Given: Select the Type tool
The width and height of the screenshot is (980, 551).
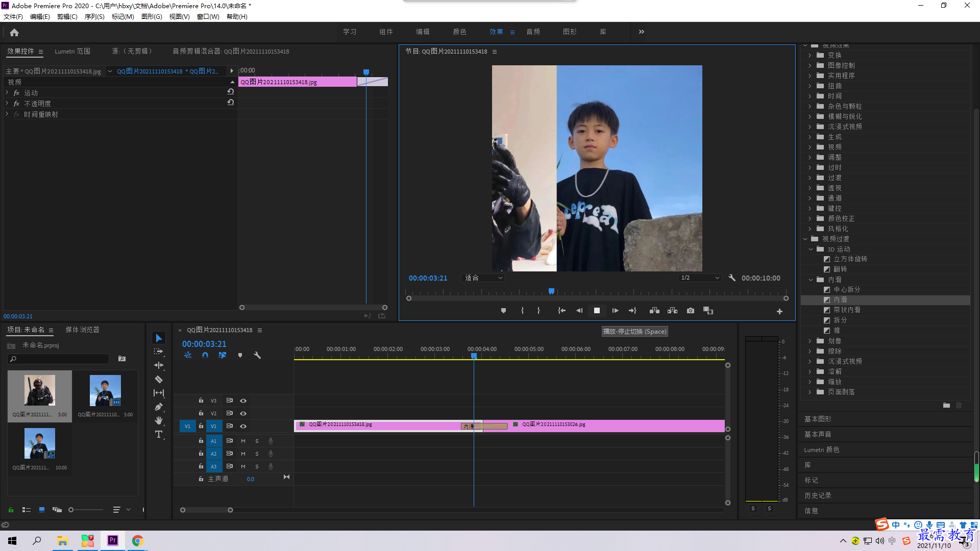Looking at the screenshot, I should [159, 434].
